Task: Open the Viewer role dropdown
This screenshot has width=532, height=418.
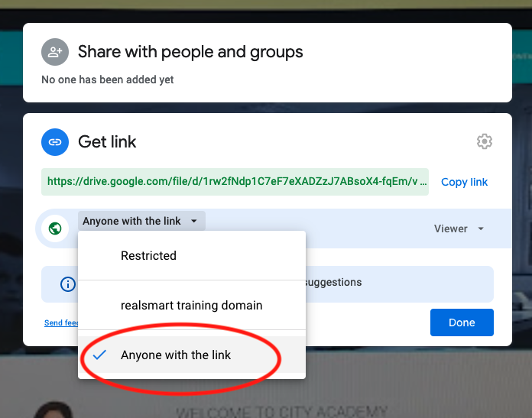Action: click(x=459, y=228)
